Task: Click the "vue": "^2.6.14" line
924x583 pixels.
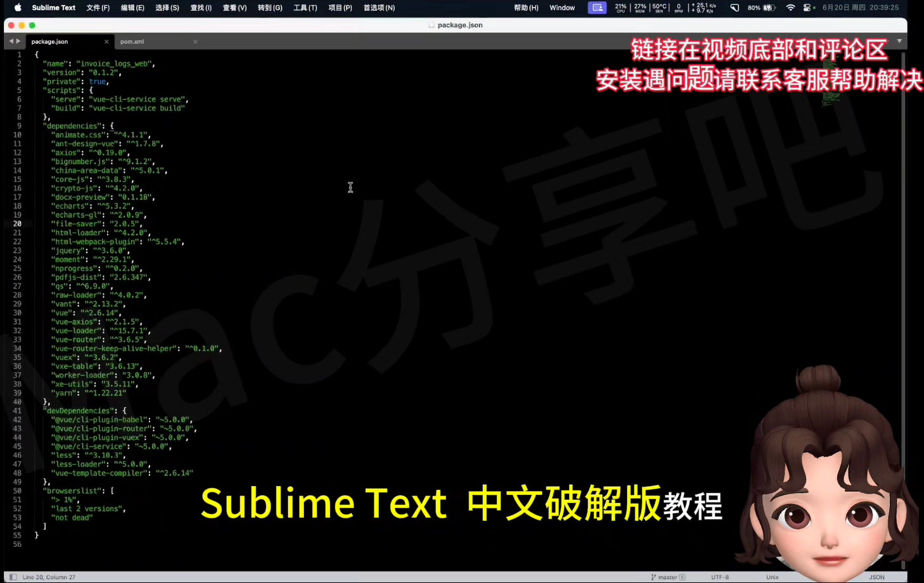Action: [x=86, y=312]
